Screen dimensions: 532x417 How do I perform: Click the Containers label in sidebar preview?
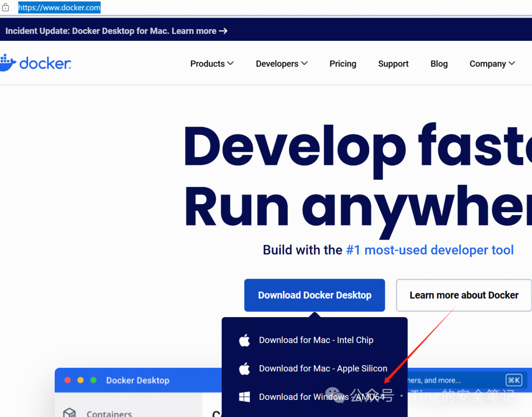click(109, 414)
